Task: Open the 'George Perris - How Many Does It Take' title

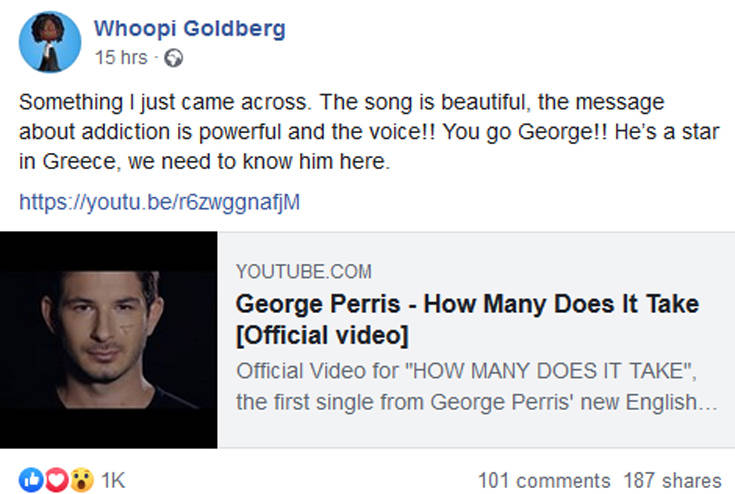Action: point(467,304)
